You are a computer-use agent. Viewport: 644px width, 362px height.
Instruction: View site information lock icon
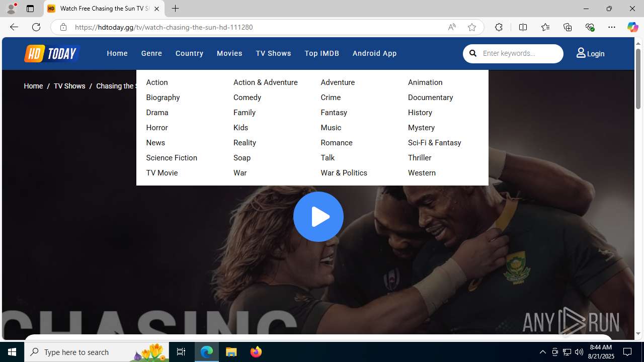(63, 27)
